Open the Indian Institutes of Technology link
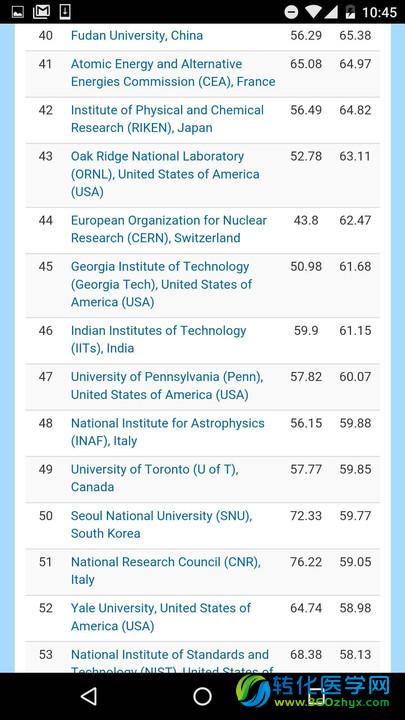Viewport: 405px width, 720px height. click(x=158, y=339)
